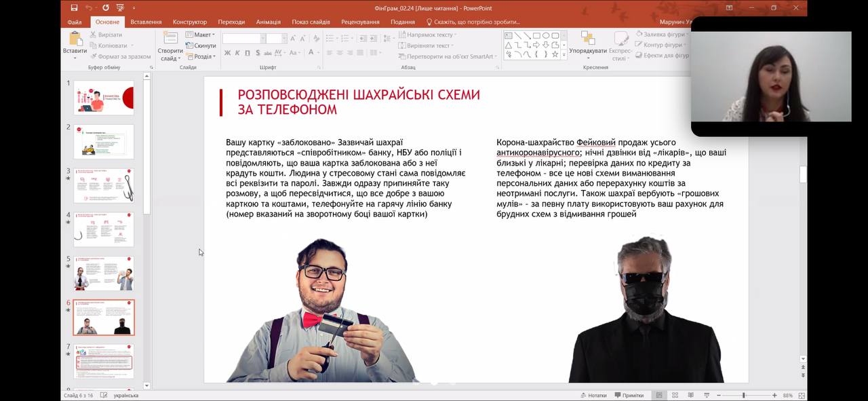Image resolution: width=868 pixels, height=401 pixels.
Task: Click the zoom slider handle in status bar
Action: coord(743,395)
